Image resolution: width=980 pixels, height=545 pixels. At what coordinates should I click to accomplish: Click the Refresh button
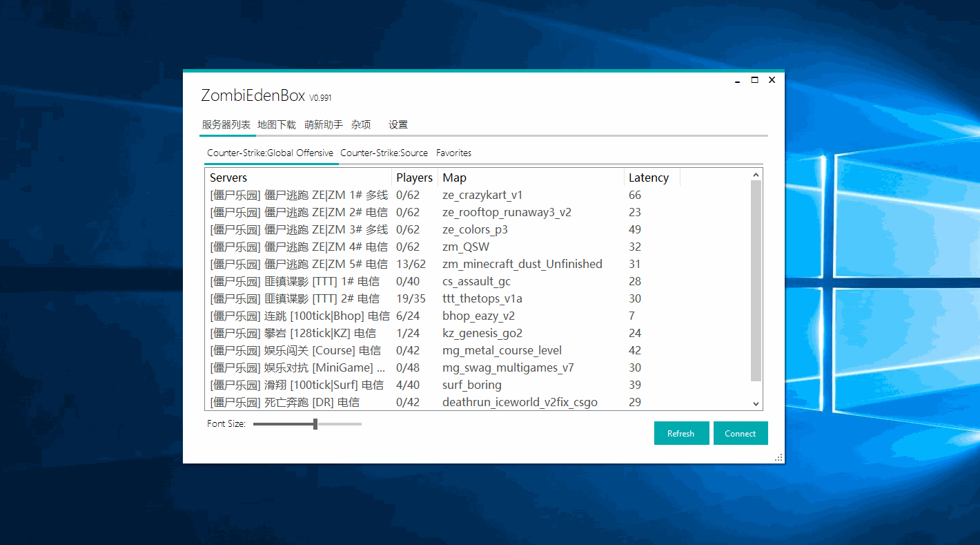click(681, 433)
